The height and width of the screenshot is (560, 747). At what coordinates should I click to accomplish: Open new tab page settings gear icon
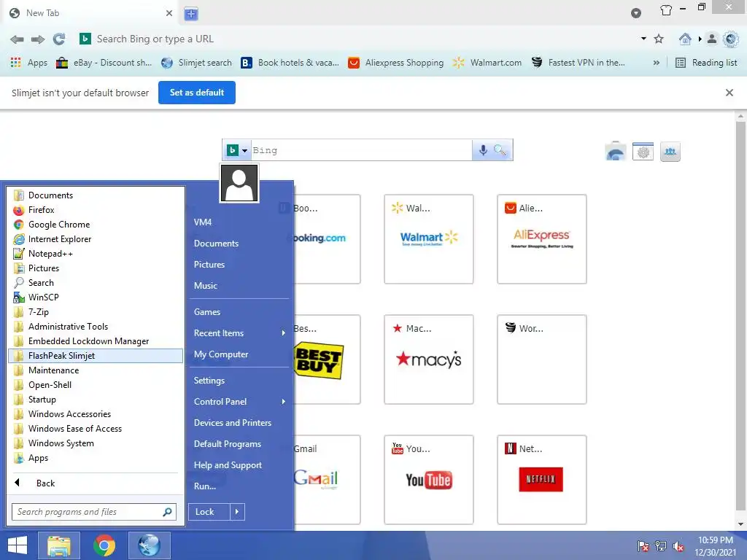click(643, 152)
